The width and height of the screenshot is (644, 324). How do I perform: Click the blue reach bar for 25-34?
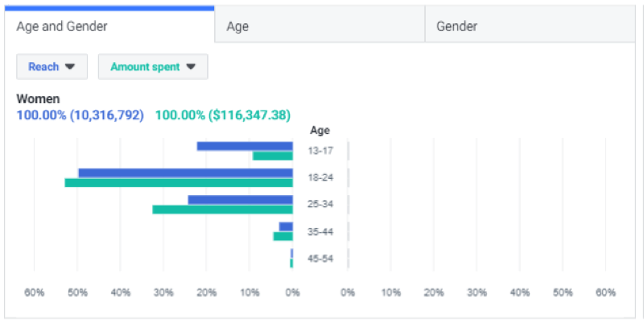click(x=240, y=200)
